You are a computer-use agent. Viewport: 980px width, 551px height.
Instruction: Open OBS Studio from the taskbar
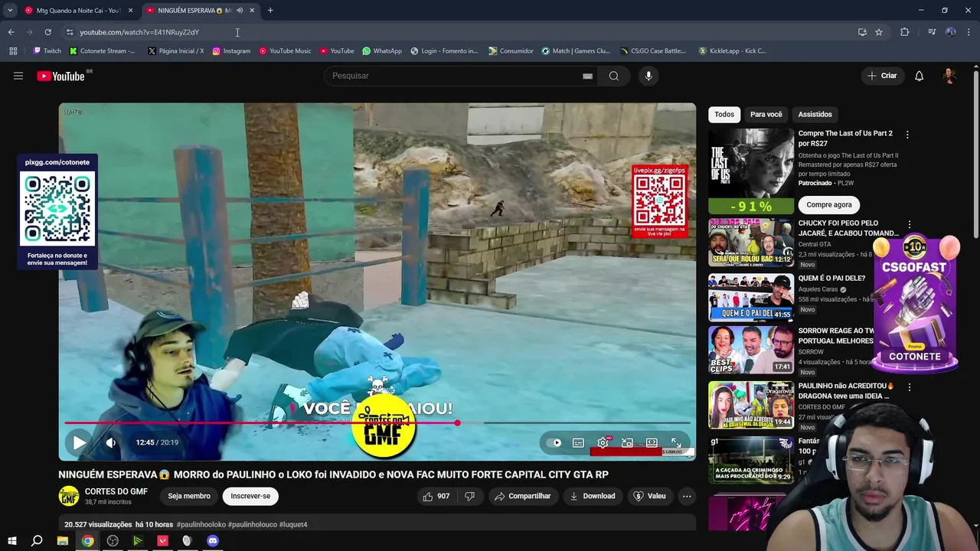point(113,541)
